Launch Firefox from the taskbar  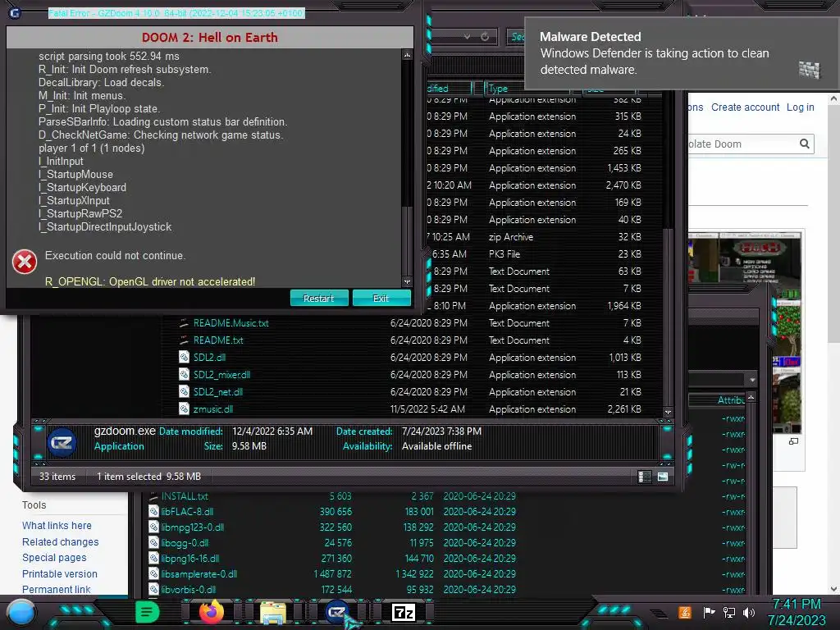211,612
